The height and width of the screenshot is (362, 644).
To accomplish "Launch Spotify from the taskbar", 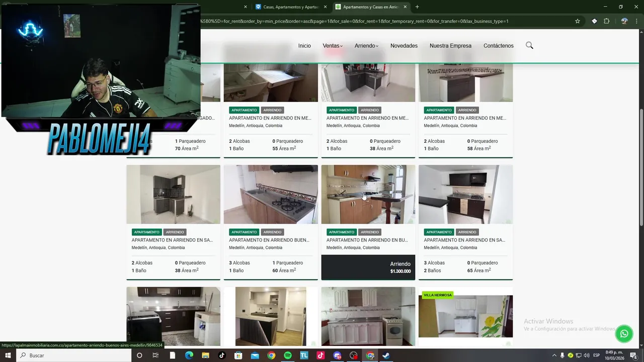I will point(288,355).
